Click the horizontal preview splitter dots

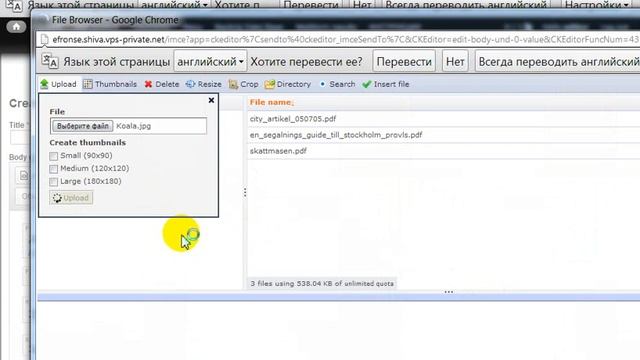(449, 292)
